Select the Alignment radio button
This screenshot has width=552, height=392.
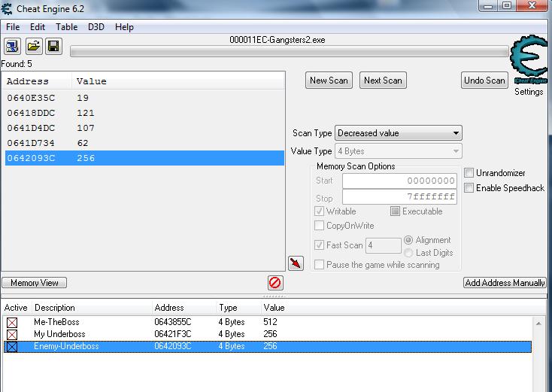(x=408, y=240)
